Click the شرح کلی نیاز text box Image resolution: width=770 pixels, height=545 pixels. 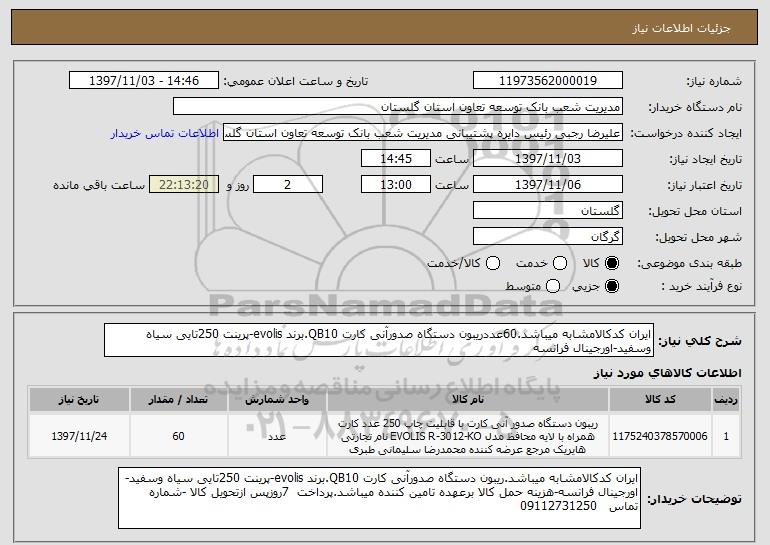pyautogui.click(x=379, y=340)
